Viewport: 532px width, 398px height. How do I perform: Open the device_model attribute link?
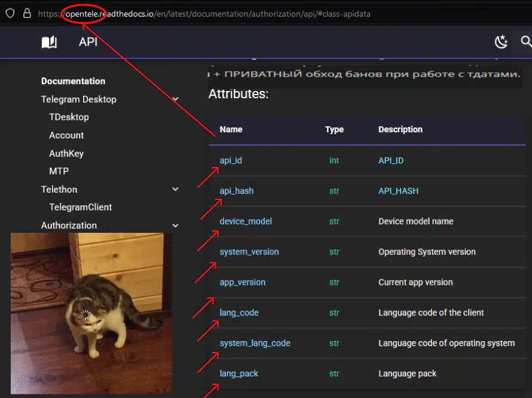click(246, 221)
